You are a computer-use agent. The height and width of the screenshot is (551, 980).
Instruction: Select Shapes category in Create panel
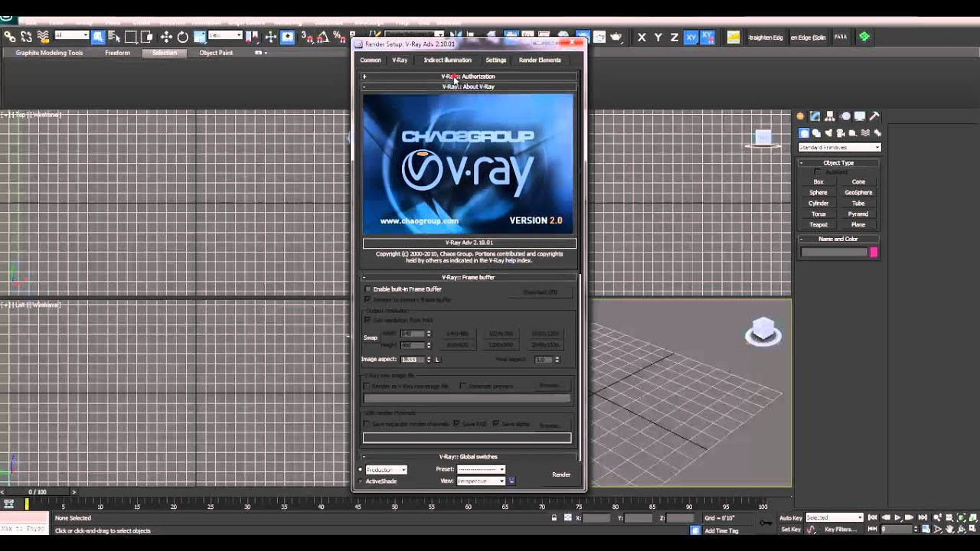click(x=816, y=133)
